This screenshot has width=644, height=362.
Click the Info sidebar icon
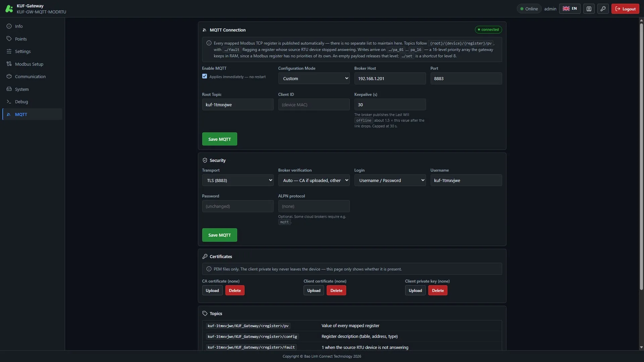(x=9, y=26)
